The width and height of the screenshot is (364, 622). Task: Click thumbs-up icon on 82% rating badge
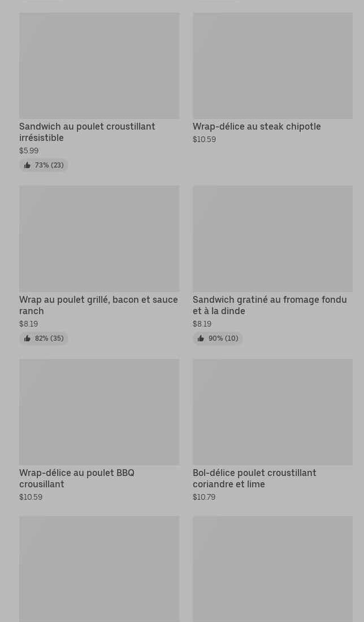pos(27,338)
